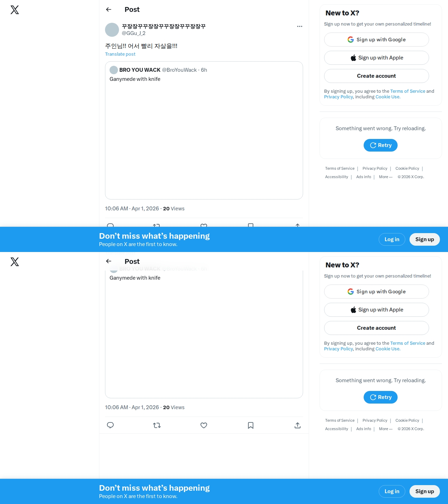The height and width of the screenshot is (504, 448).
Task: Go back using the arrow beside the topmost Post title
Action: [109, 9]
